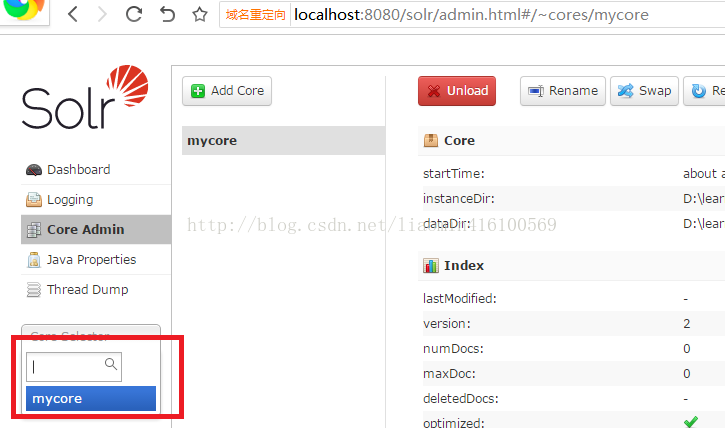The height and width of the screenshot is (428, 725).
Task: Click the red Unload button
Action: [x=457, y=91]
